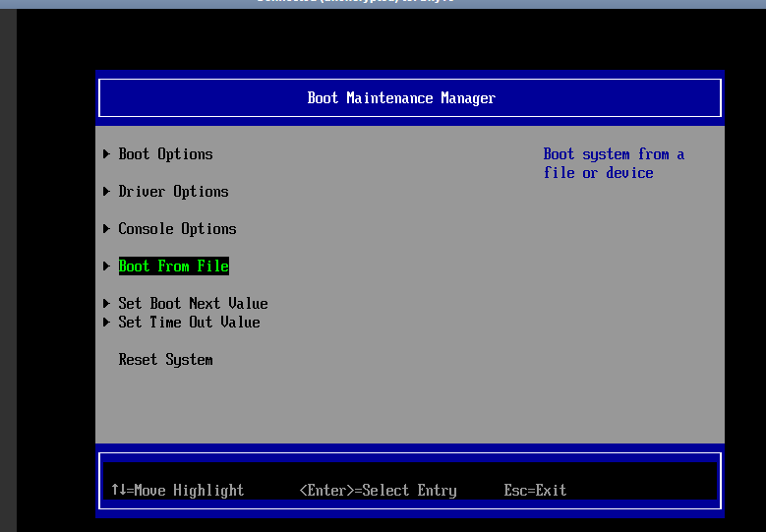Open the Set Boot Next Value entry
Viewport: 766px width, 532px height.
(193, 304)
